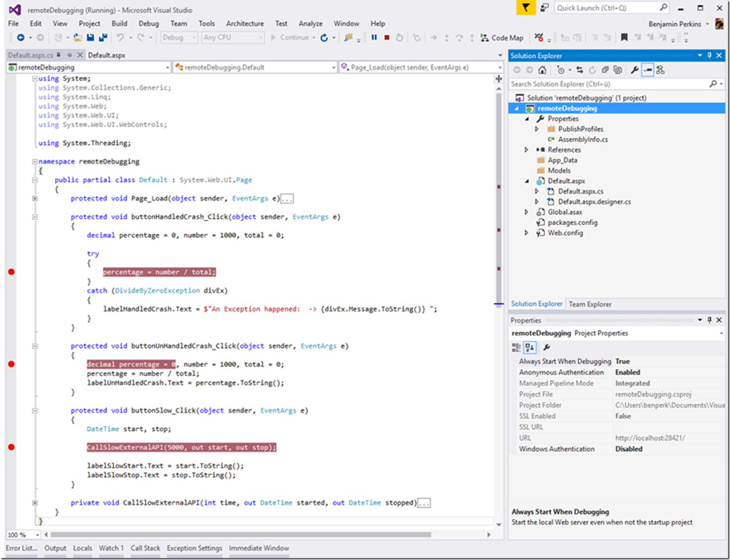The width and height of the screenshot is (730, 560).
Task: Click the Open File folder icon
Action: pyautogui.click(x=78, y=37)
